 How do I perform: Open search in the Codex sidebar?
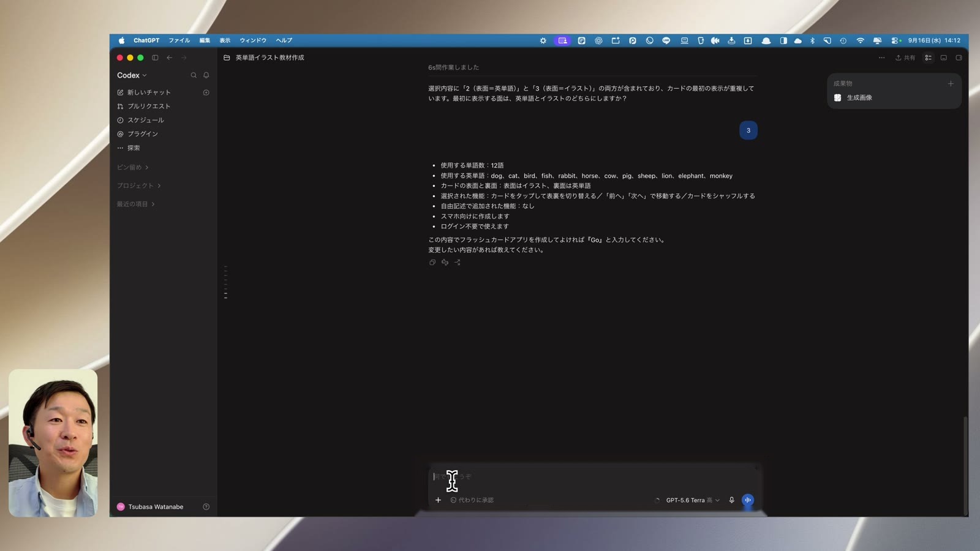click(x=194, y=75)
